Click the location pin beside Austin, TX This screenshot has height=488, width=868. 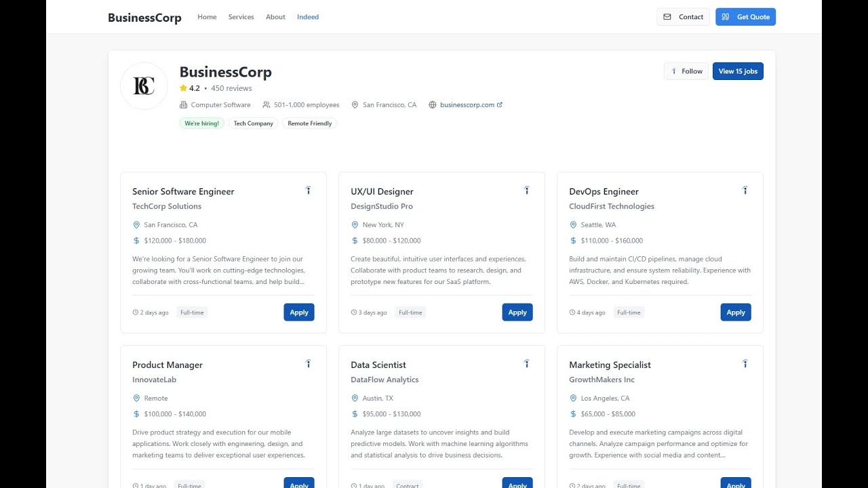[355, 399]
